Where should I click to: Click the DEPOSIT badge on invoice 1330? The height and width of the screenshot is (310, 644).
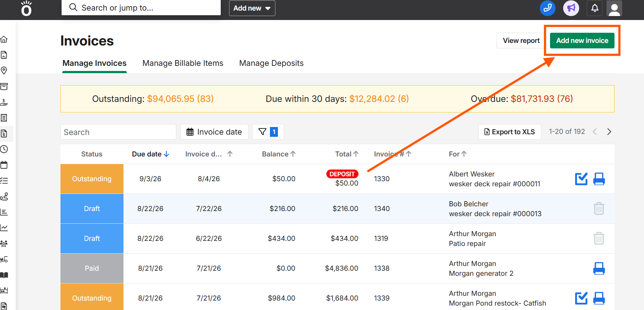tap(342, 174)
